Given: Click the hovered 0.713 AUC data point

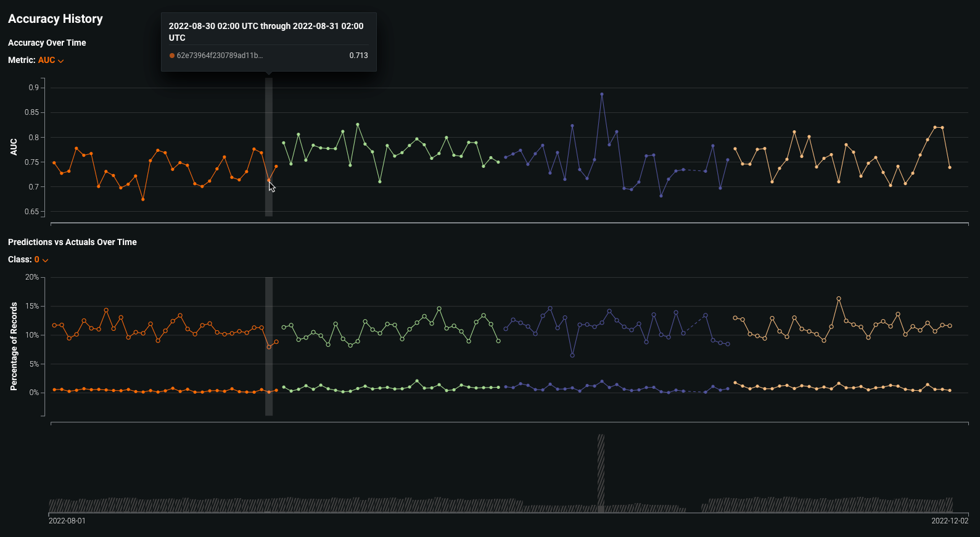Looking at the screenshot, I should [269, 180].
